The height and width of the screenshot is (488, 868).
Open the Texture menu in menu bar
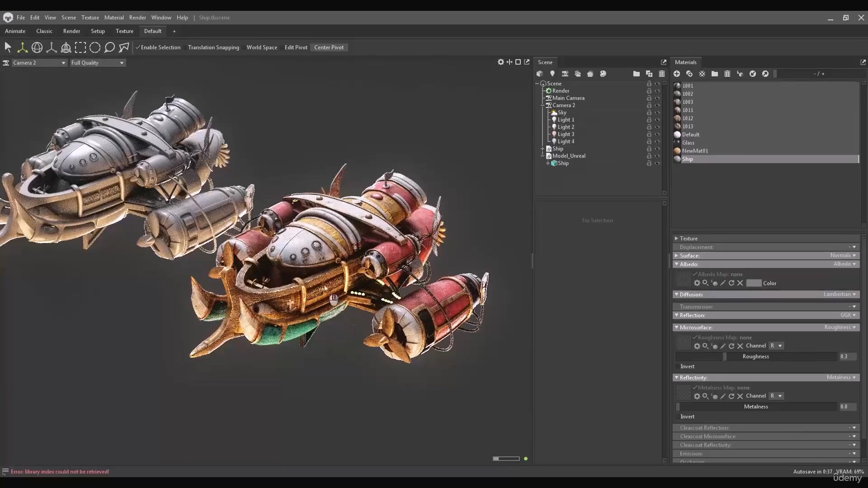point(90,17)
